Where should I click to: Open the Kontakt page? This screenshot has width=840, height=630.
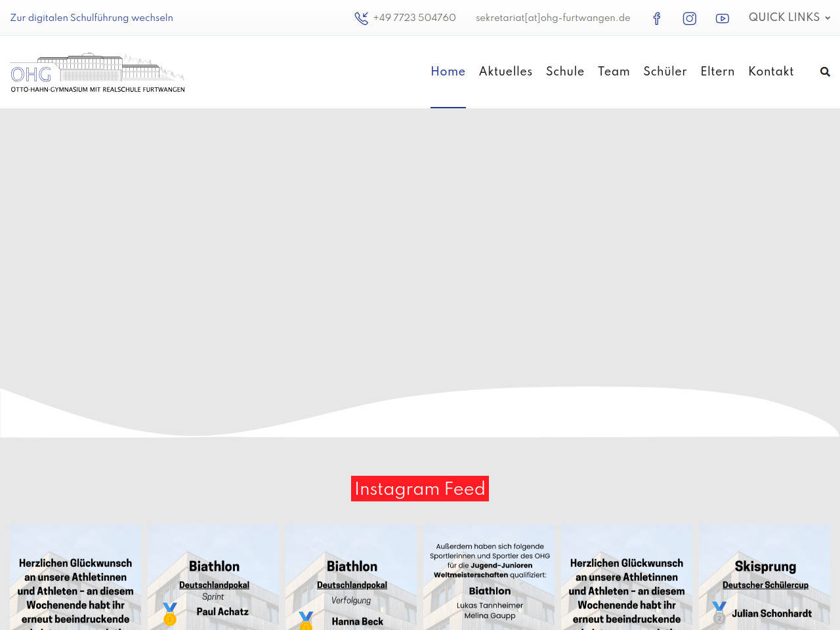coord(770,72)
